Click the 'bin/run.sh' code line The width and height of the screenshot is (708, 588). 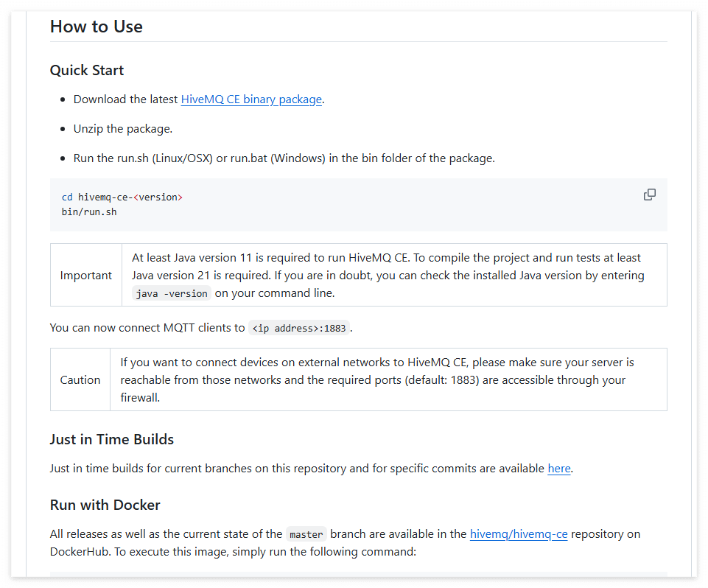click(x=89, y=211)
